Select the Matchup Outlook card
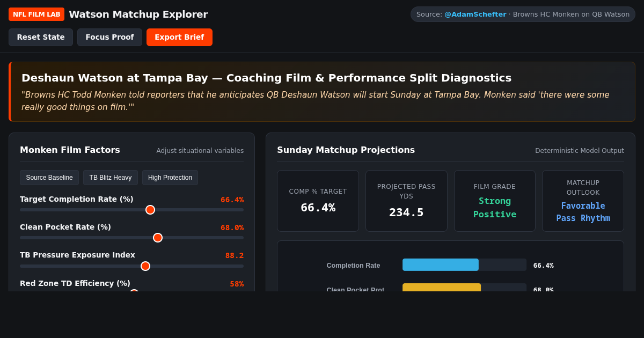The image size is (644, 338). click(583, 201)
